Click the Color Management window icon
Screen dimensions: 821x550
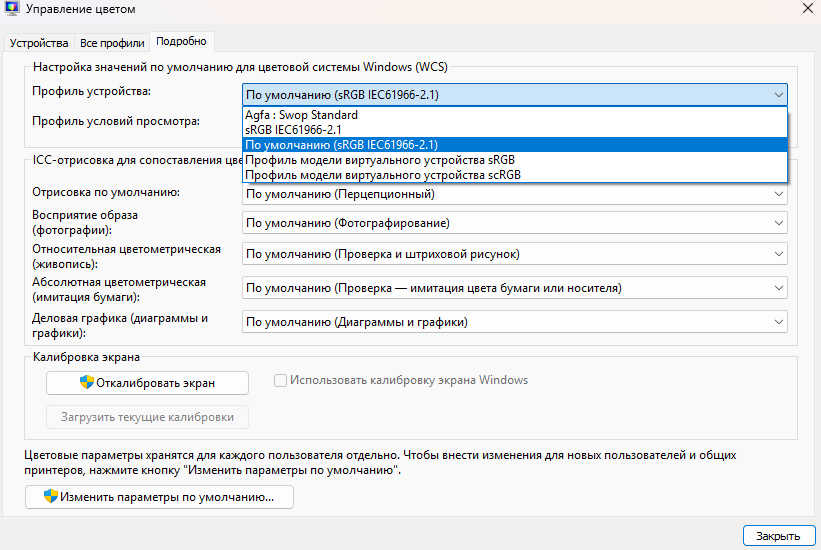pyautogui.click(x=12, y=8)
